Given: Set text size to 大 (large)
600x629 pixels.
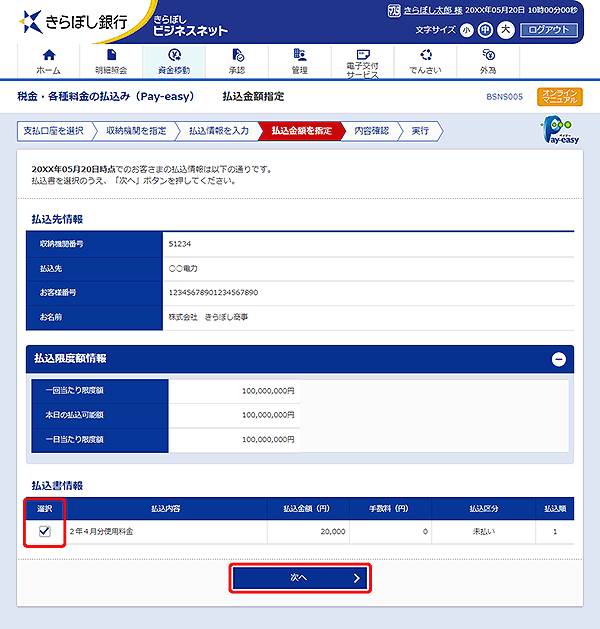Looking at the screenshot, I should coord(505,30).
